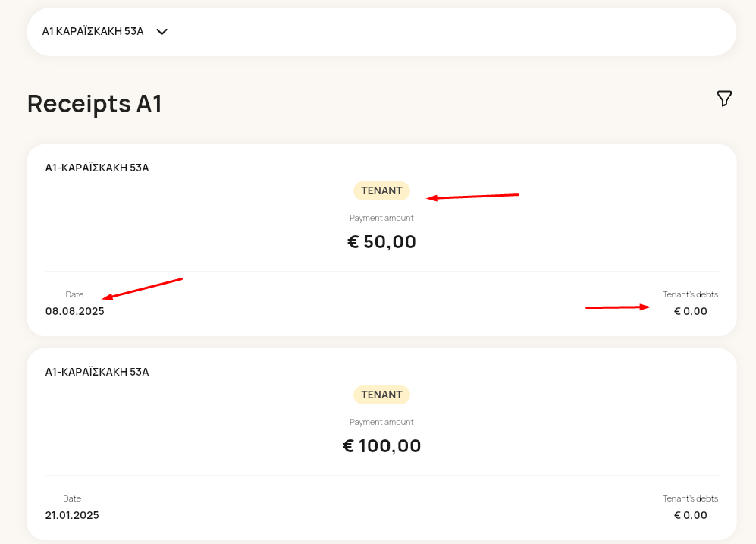Click Tenant's debts value on first receipt
The width and height of the screenshot is (756, 544).
691,311
